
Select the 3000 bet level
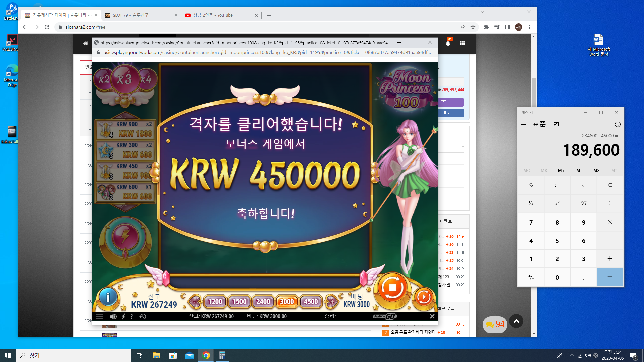tap(287, 302)
